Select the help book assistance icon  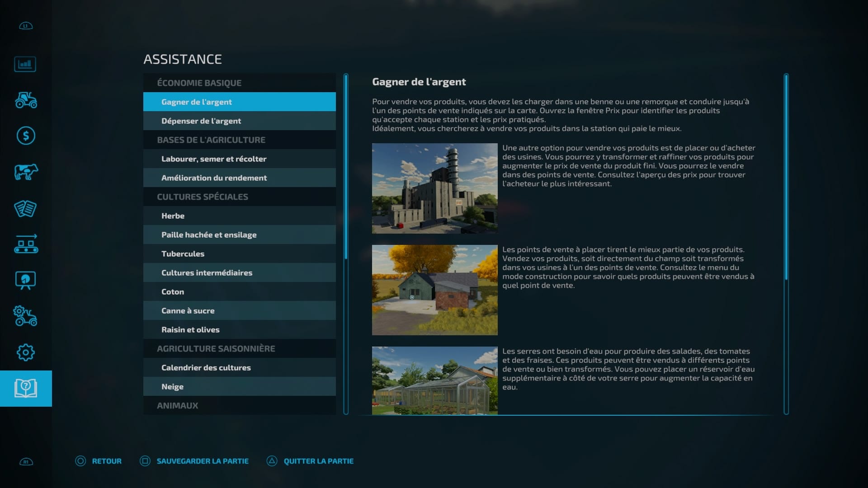click(26, 389)
